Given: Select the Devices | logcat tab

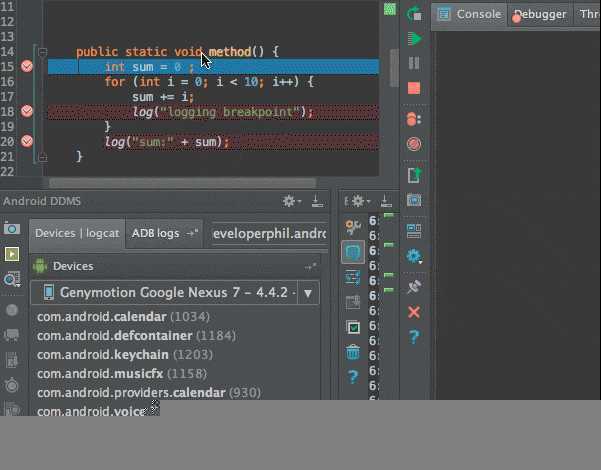Looking at the screenshot, I should (77, 233).
